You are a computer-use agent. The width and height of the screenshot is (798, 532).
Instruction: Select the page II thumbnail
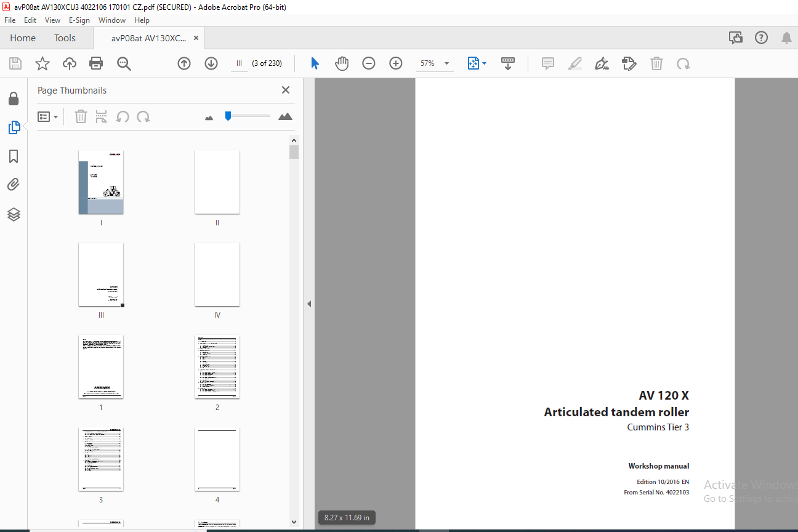click(x=217, y=182)
